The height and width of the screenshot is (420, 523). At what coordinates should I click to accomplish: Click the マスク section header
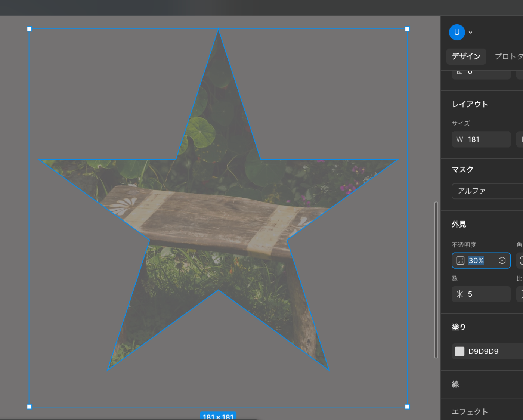tap(462, 169)
